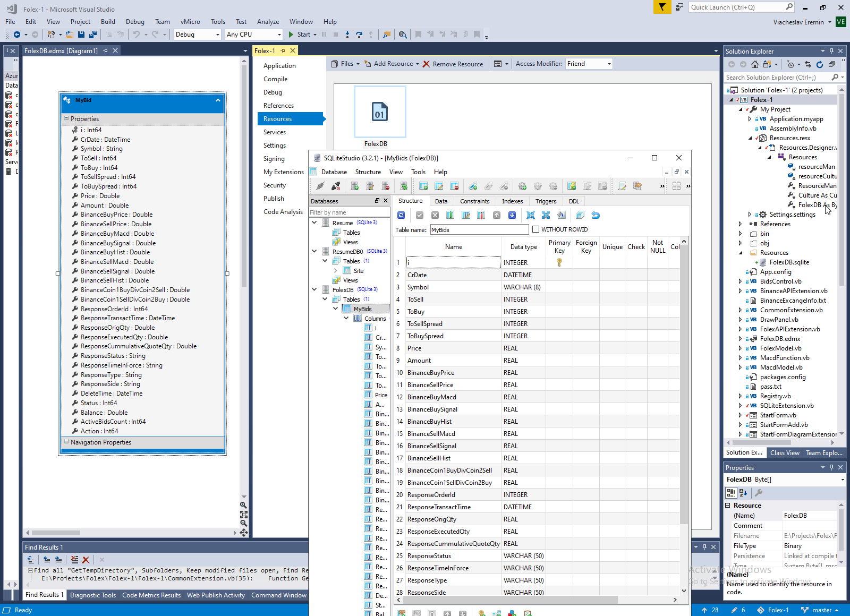Click the Add database icon in SQLiteStudio

click(354, 186)
